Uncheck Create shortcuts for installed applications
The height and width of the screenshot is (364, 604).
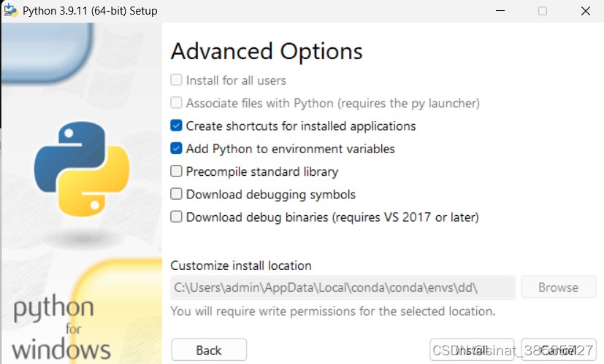[x=176, y=125]
